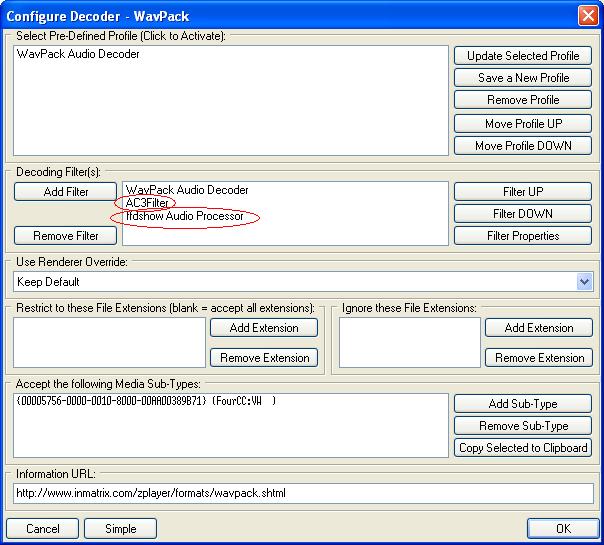This screenshot has width=604, height=545.
Task: Click the Remove Sub-Type button
Action: [x=523, y=426]
